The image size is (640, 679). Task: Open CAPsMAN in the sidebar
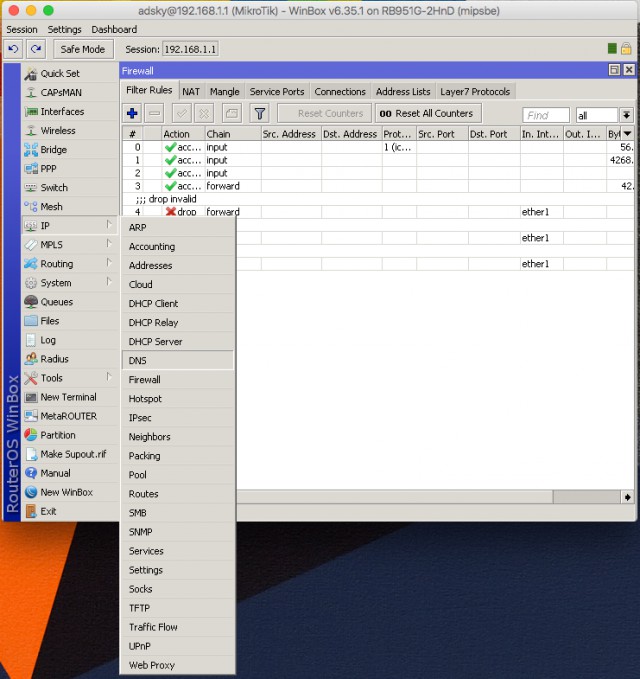click(x=70, y=93)
